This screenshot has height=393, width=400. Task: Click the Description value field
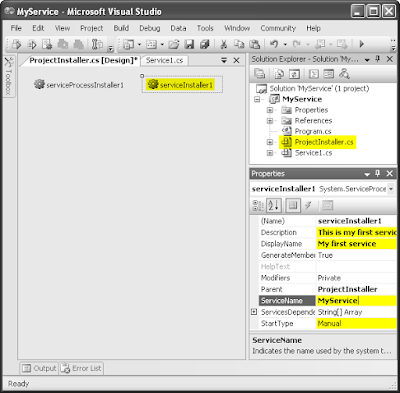click(356, 232)
